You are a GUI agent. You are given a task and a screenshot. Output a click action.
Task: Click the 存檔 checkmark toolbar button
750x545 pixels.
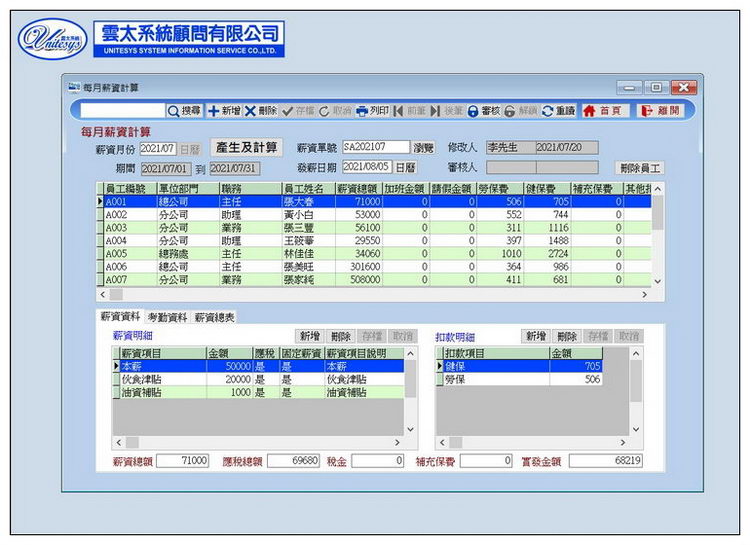[298, 111]
